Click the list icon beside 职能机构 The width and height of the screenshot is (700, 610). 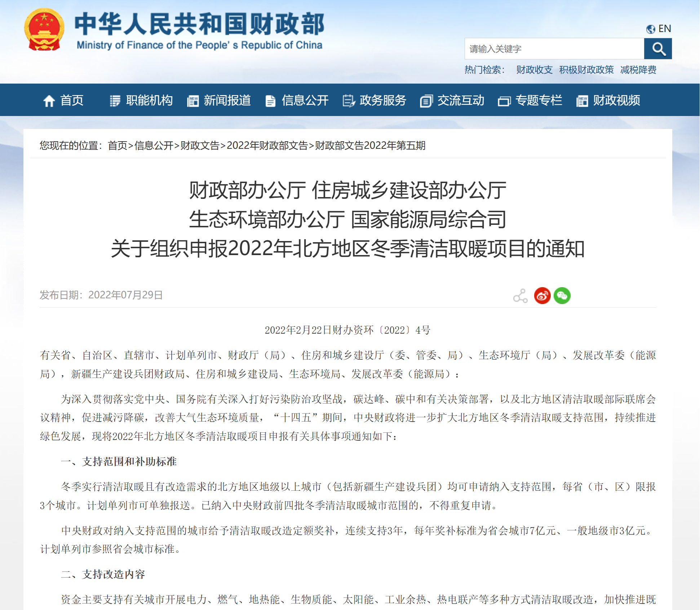(115, 101)
